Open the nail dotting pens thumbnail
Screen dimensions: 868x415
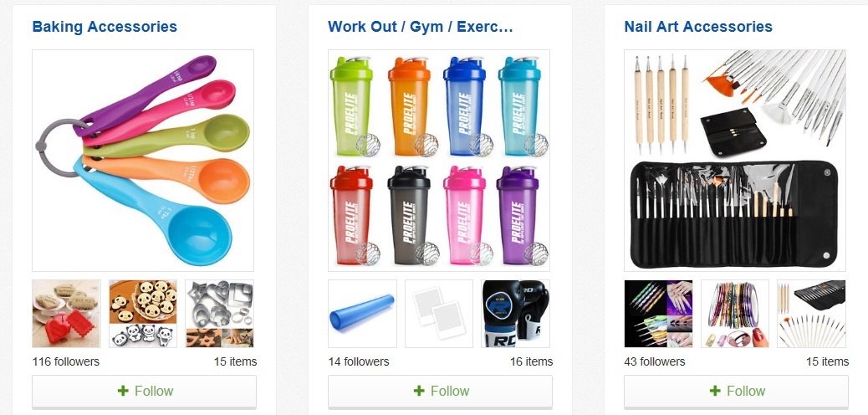click(659, 314)
